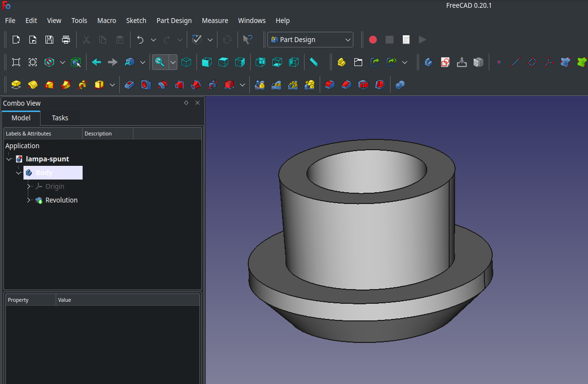Click the What's This help cursor icon

[x=248, y=40]
